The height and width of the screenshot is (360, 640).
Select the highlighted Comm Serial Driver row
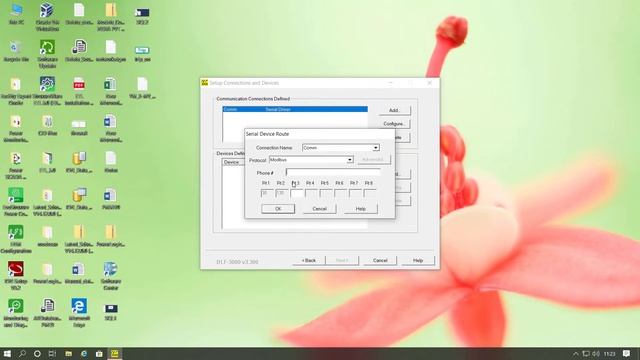click(295, 109)
